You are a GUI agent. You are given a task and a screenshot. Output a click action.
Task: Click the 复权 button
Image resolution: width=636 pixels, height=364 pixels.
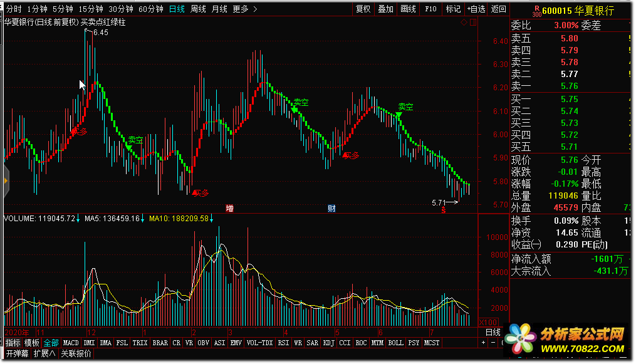363,9
